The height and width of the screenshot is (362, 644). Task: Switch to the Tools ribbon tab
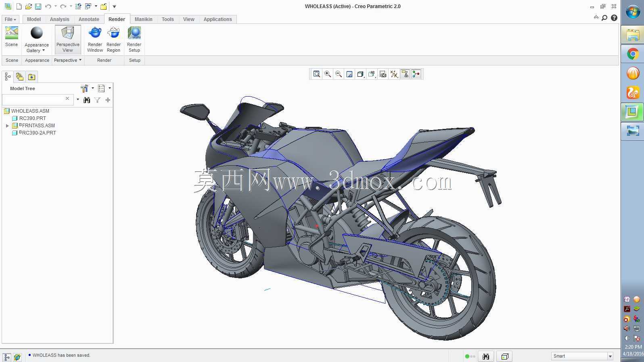click(x=168, y=19)
